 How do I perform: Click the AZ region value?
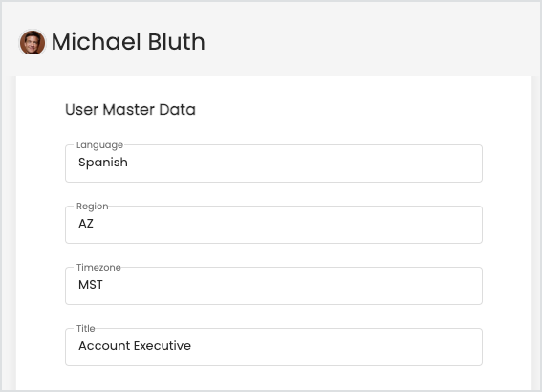86,224
